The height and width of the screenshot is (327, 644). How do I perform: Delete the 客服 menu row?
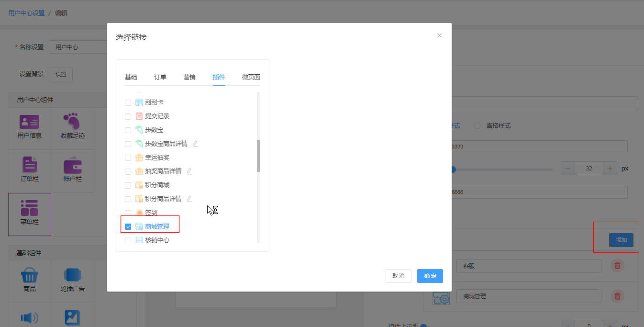click(617, 266)
